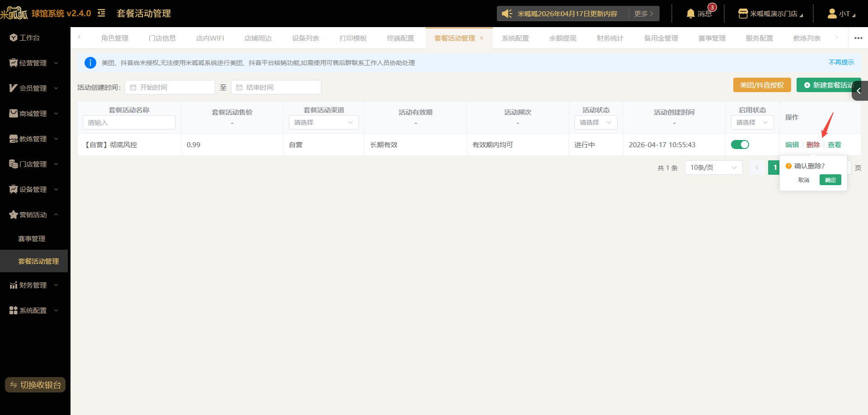
Task: Switch to the 备用金管理 tab
Action: 661,38
